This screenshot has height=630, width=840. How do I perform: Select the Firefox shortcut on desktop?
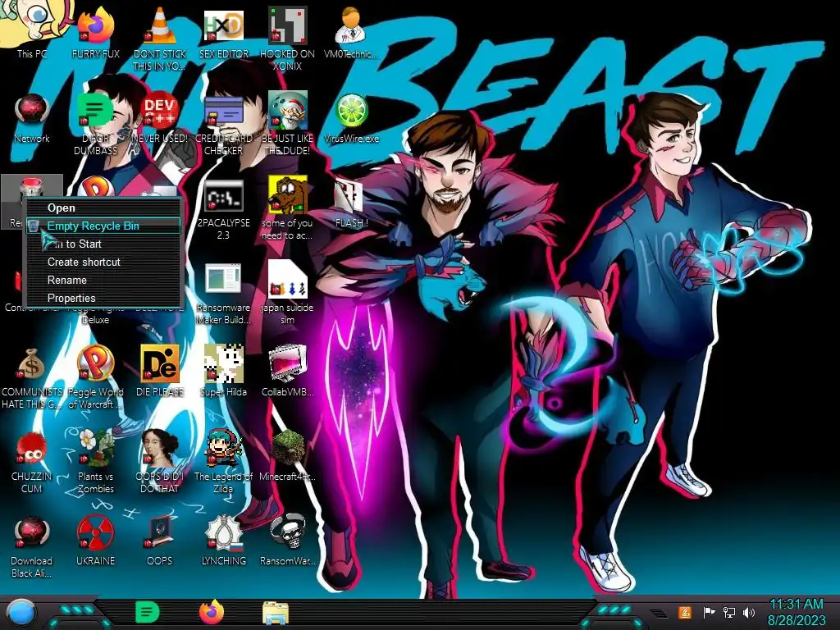pos(96,31)
